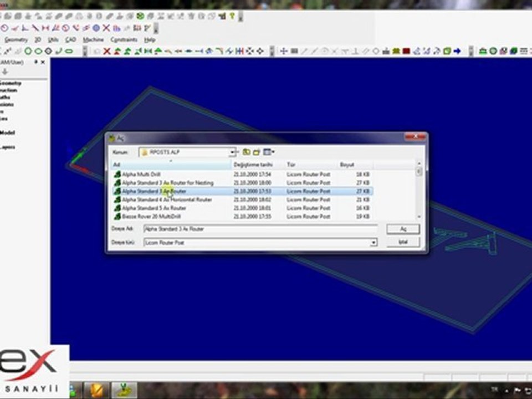Select the polygon diamond tool
This screenshot has width=532, height=399.
(x=49, y=51)
